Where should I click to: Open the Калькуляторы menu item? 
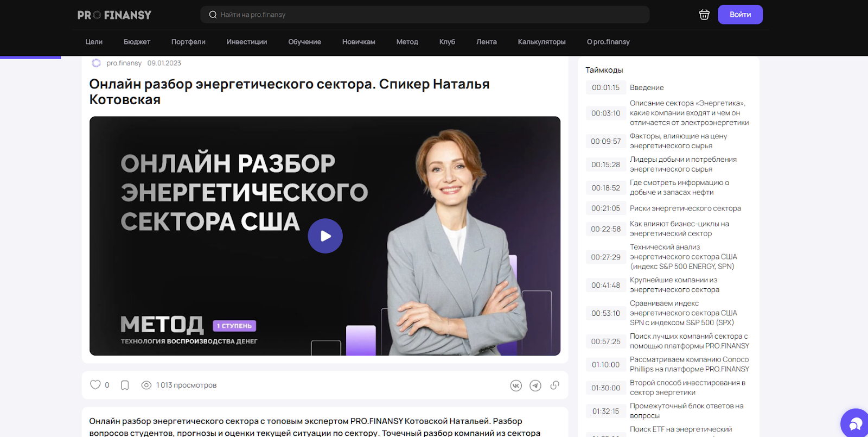click(541, 42)
